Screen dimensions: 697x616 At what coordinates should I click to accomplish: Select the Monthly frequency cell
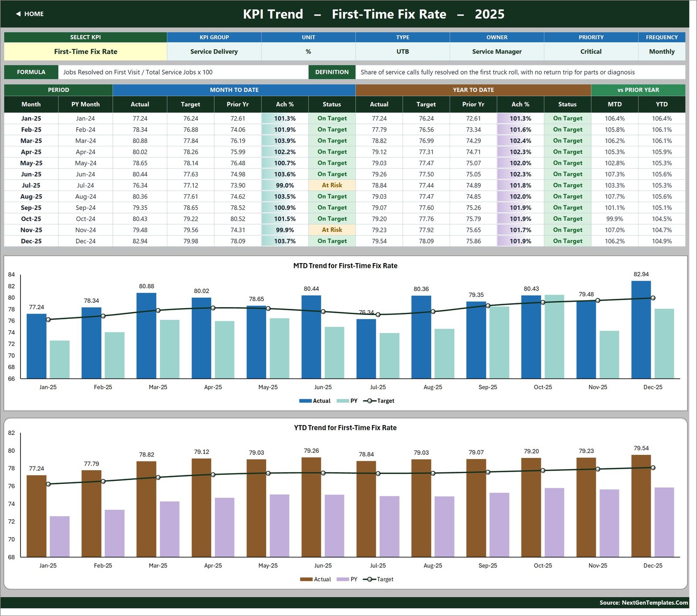(x=662, y=51)
